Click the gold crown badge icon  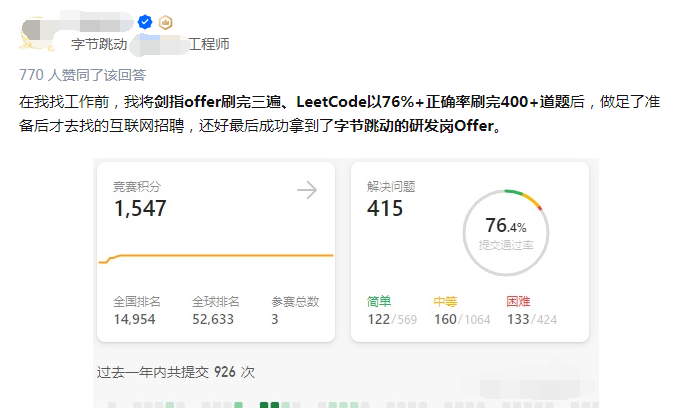coord(165,22)
